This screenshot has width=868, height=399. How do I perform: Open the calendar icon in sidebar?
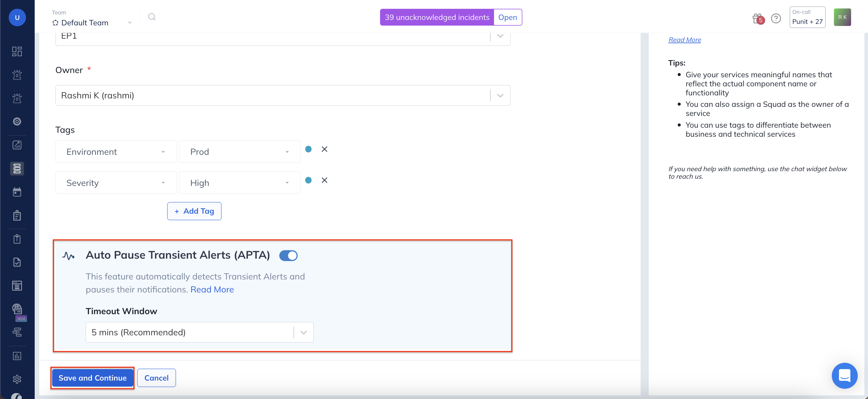[x=17, y=192]
